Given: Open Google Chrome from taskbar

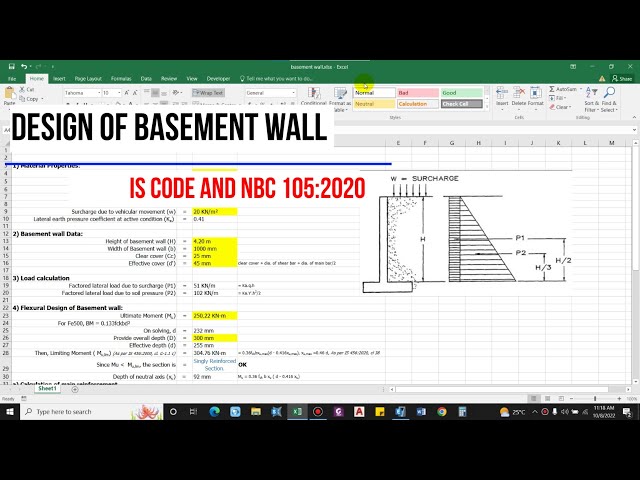Looking at the screenshot, I should tap(442, 411).
